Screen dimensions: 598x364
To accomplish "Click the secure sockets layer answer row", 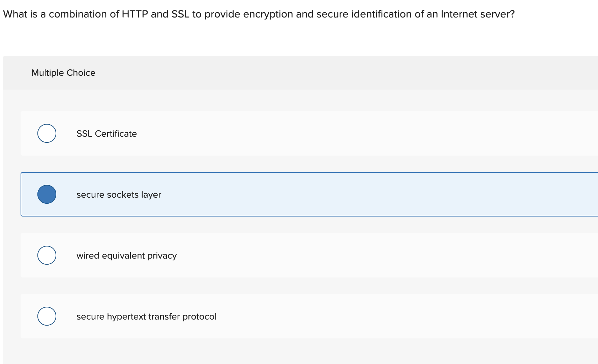I will click(x=236, y=194).
